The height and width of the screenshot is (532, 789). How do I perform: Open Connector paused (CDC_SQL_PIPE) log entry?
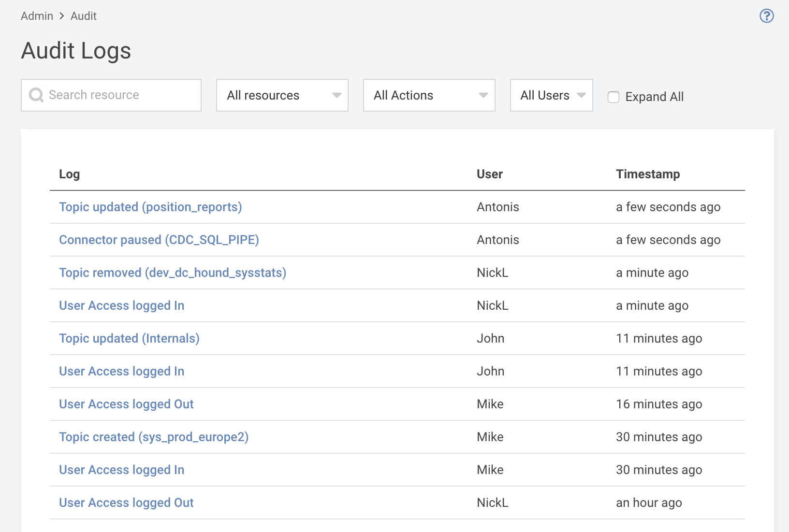click(x=159, y=240)
